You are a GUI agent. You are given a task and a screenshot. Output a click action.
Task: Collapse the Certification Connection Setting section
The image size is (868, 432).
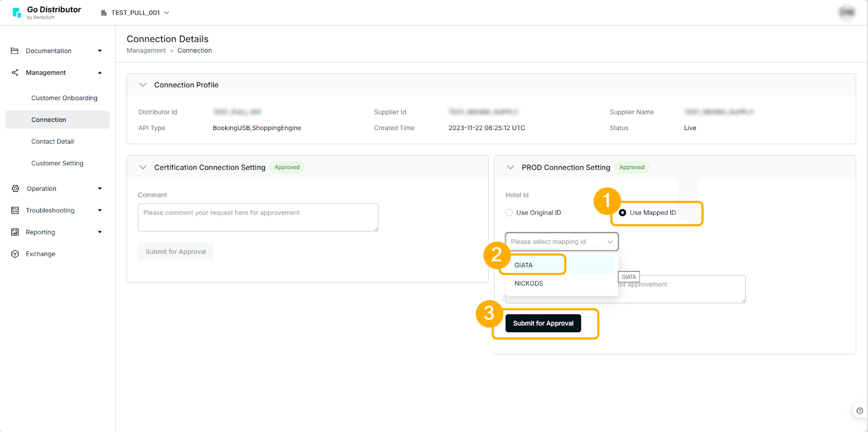coord(143,167)
